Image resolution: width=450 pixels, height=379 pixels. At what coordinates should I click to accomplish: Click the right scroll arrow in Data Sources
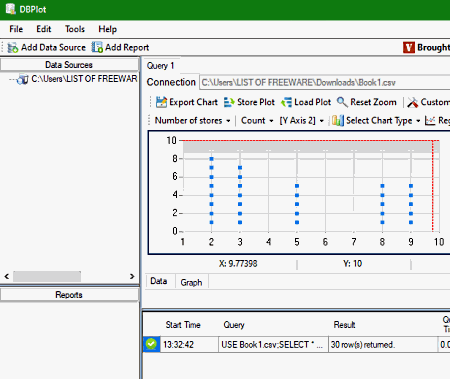coord(132,276)
